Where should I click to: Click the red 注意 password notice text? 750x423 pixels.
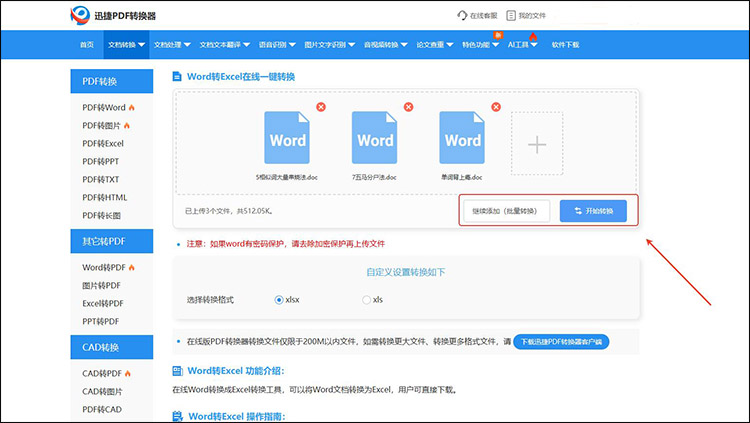click(286, 244)
